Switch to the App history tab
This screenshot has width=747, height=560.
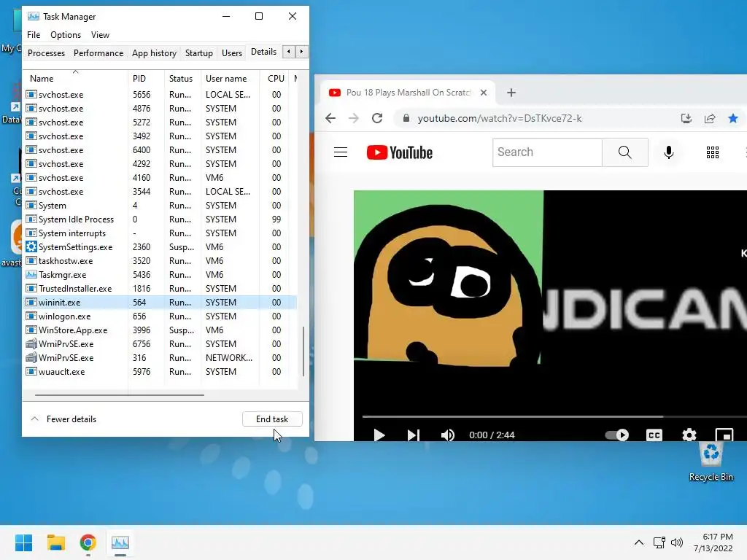click(154, 52)
